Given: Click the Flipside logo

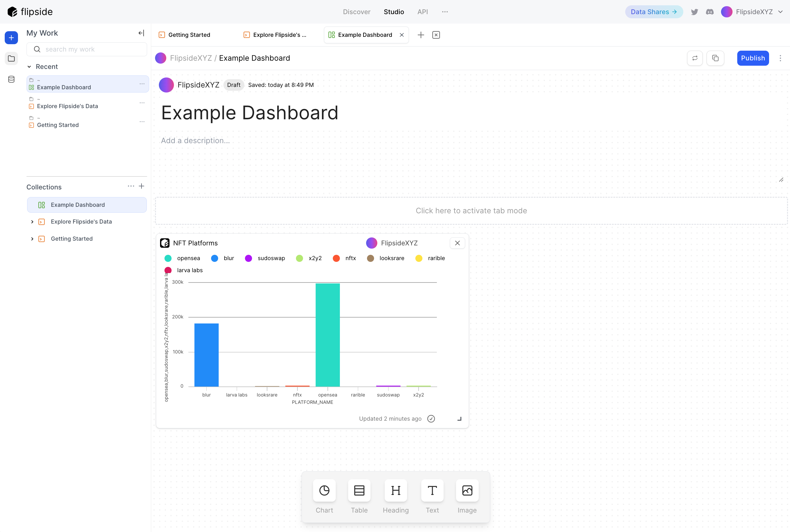Looking at the screenshot, I should tap(30, 12).
